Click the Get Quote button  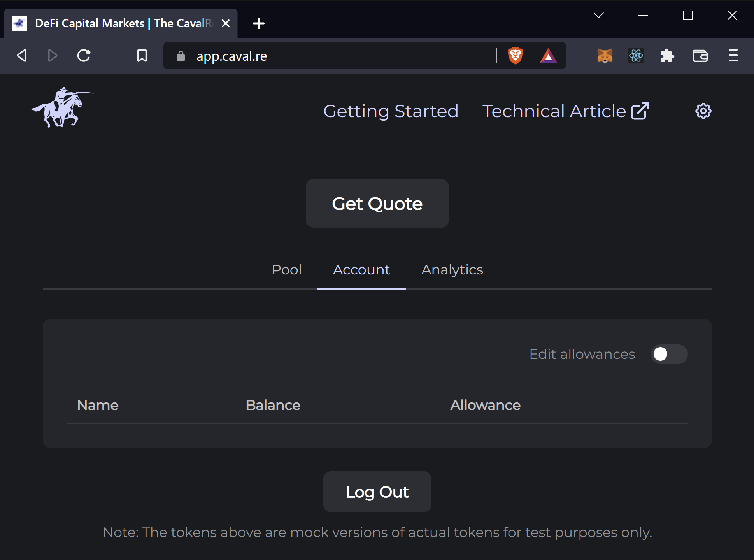377,203
